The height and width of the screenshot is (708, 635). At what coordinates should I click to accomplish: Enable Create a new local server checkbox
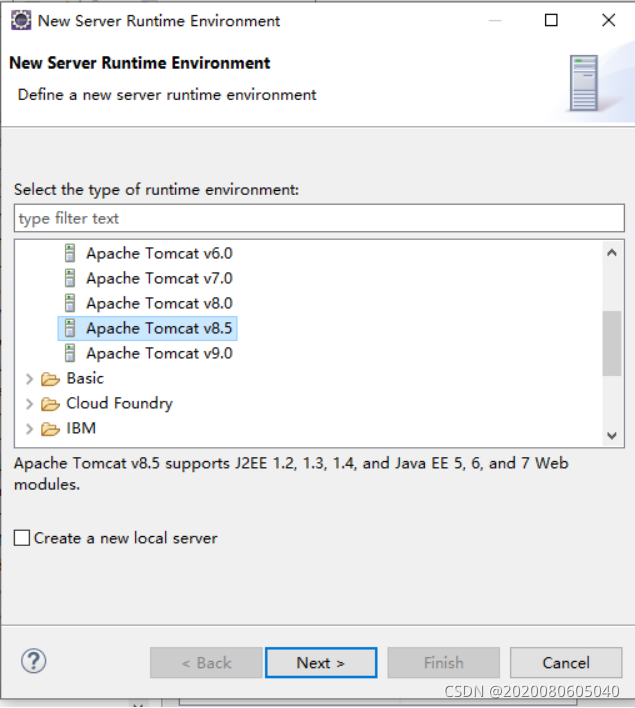pos(22,538)
